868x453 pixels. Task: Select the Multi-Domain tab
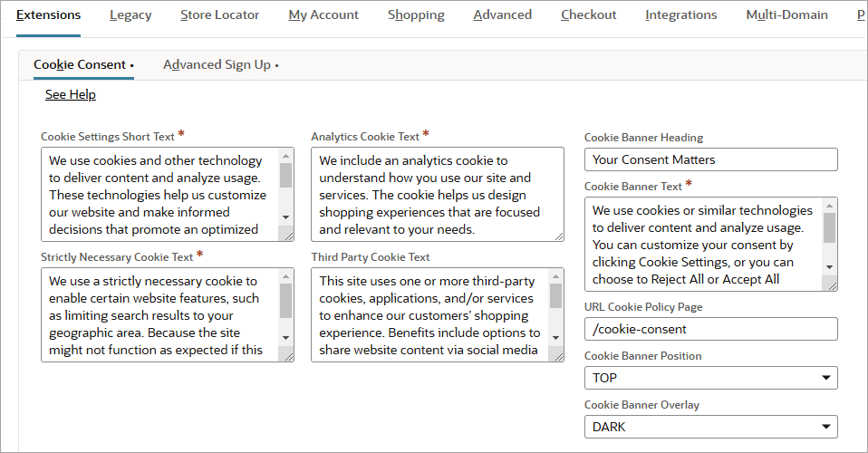pos(787,15)
